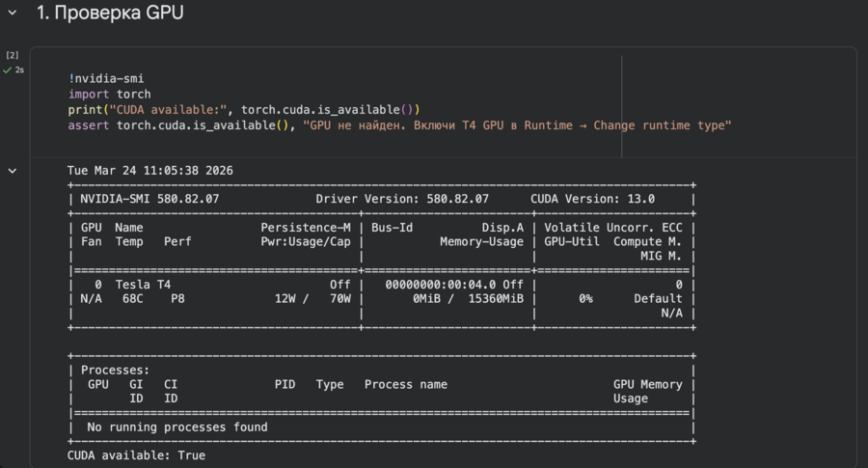This screenshot has height=468, width=868.
Task: Click the "Tue Mar 24 11:05:38 2026" timestamp
Action: click(x=150, y=171)
